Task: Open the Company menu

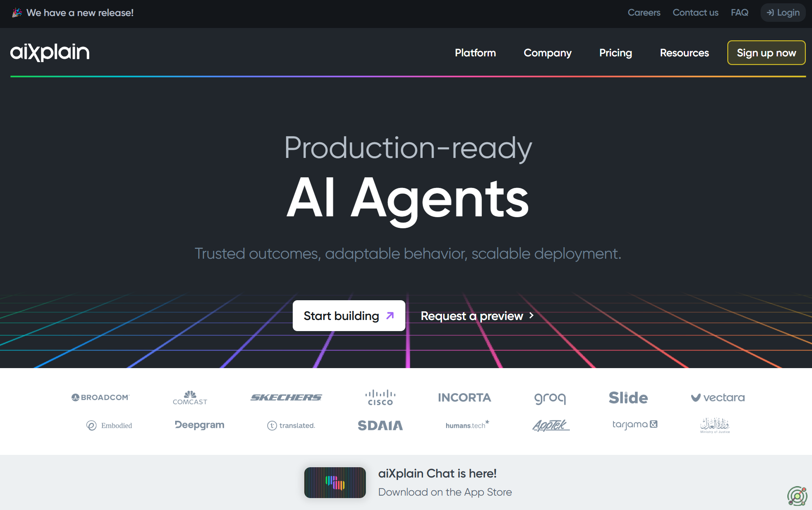Action: point(548,53)
